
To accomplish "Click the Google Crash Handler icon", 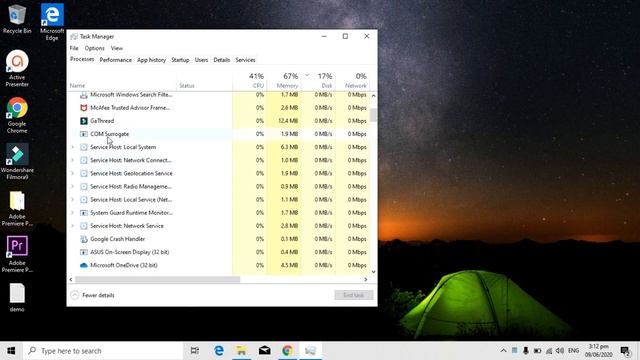I will [84, 239].
